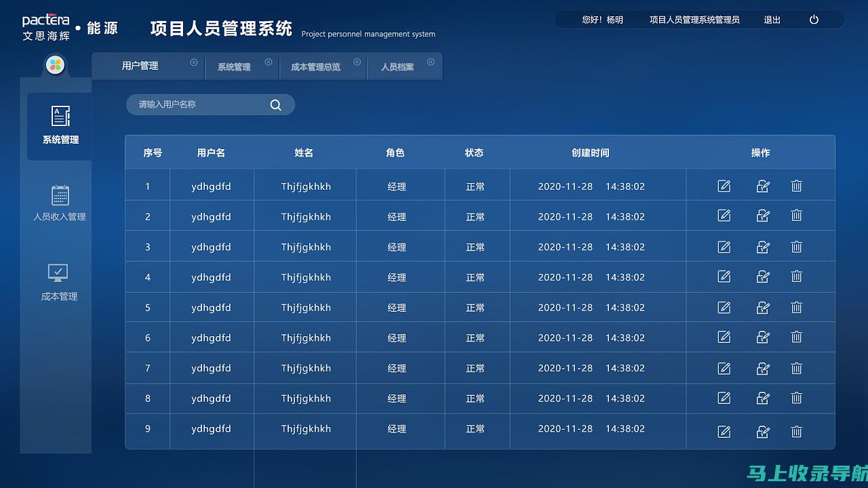The height and width of the screenshot is (488, 868).
Task: Open the edit icon in row 7
Action: [x=724, y=368]
